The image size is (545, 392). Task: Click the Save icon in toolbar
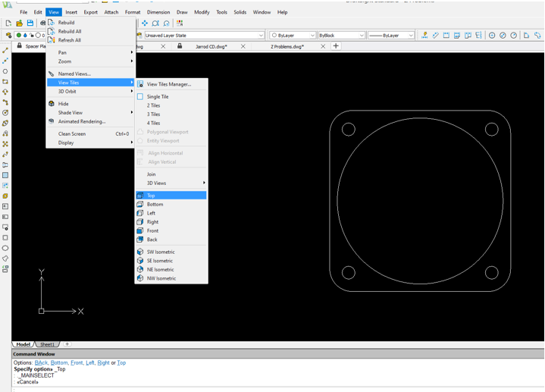(30, 24)
